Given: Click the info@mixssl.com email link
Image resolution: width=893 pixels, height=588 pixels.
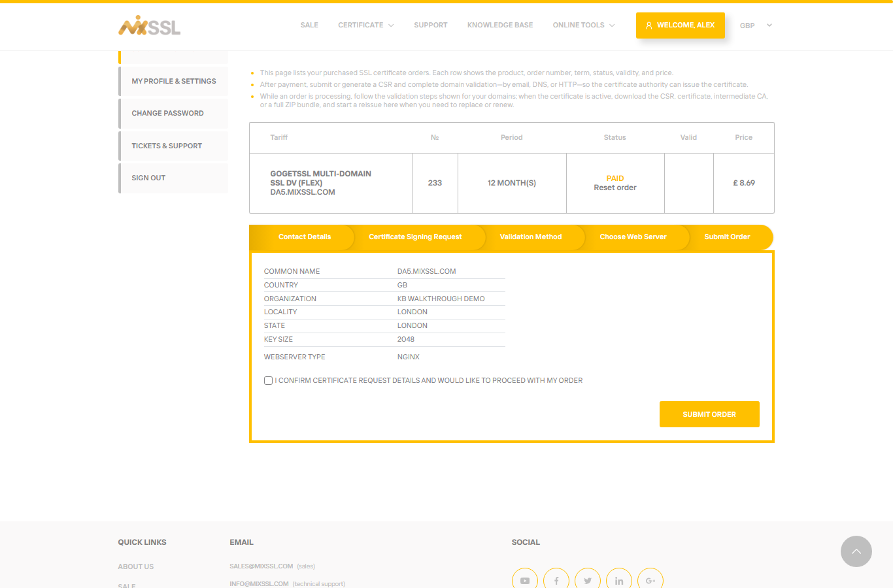Looking at the screenshot, I should [259, 583].
